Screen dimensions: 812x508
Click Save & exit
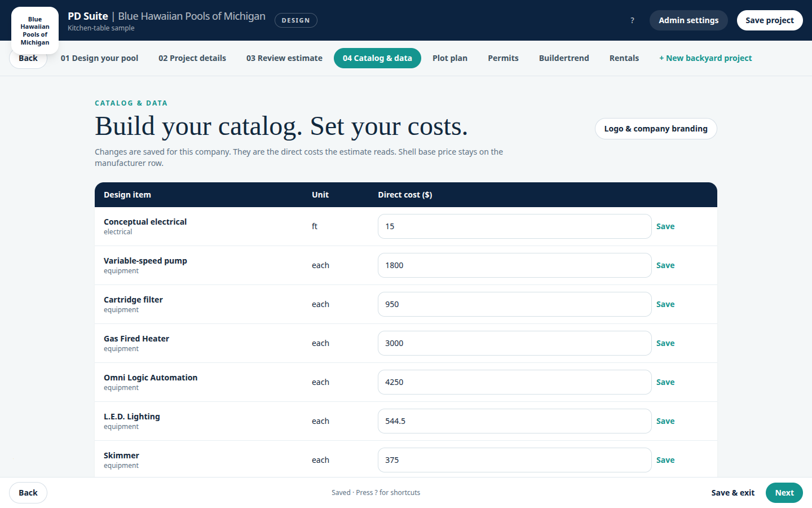(732, 493)
